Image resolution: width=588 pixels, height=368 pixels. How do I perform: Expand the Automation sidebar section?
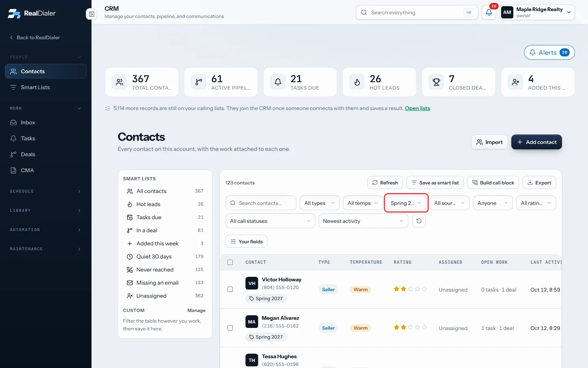pyautogui.click(x=46, y=230)
